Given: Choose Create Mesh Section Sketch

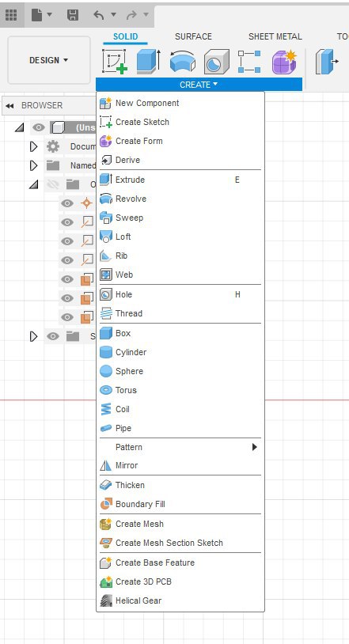Looking at the screenshot, I should coord(180,543).
